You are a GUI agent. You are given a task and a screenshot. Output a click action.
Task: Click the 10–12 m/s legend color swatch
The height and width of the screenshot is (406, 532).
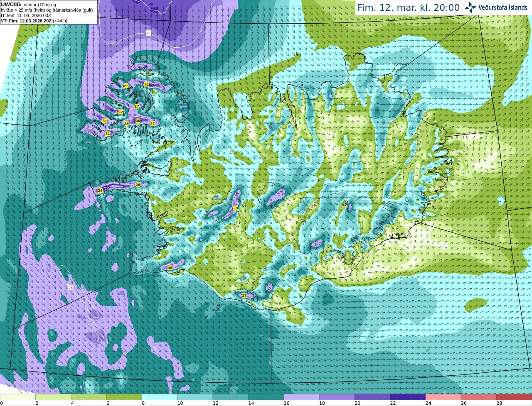click(x=195, y=397)
